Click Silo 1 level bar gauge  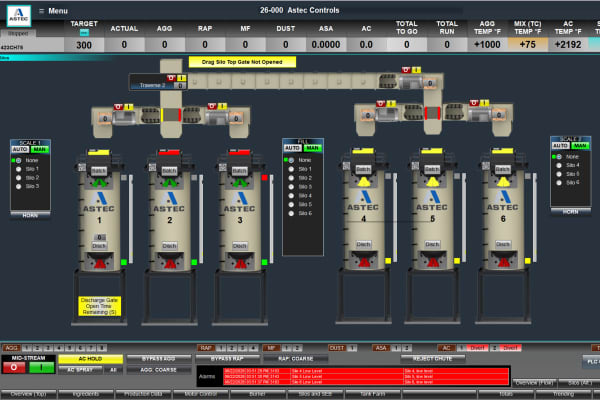tap(131, 219)
